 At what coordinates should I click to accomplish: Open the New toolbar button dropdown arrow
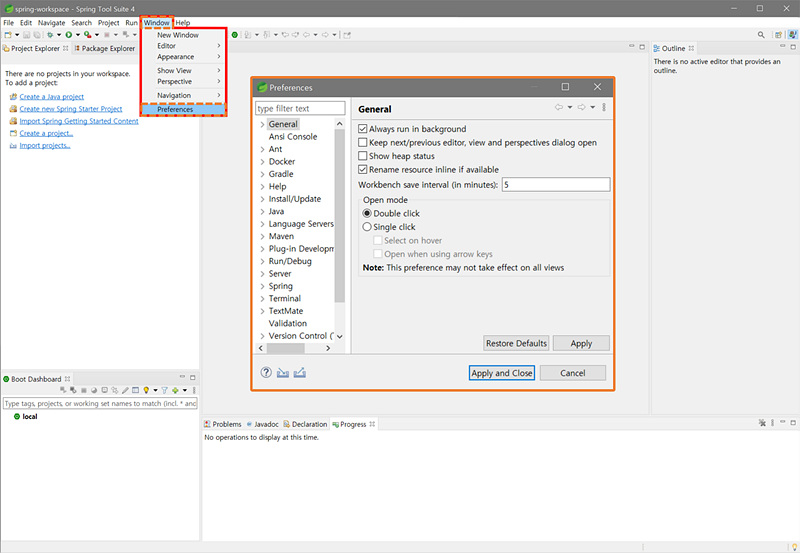pyautogui.click(x=17, y=35)
